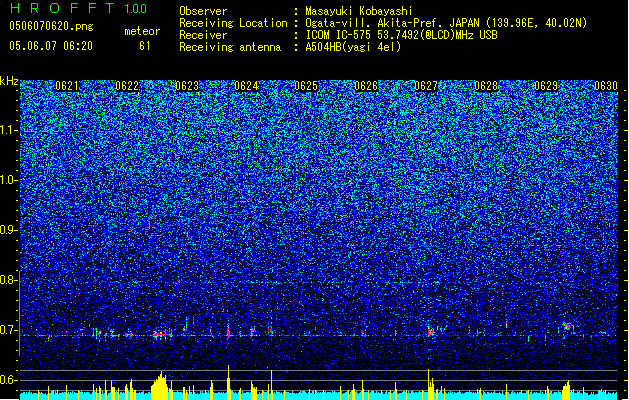Click the 0624 time marker
The height and width of the screenshot is (400, 629).
[x=246, y=86]
